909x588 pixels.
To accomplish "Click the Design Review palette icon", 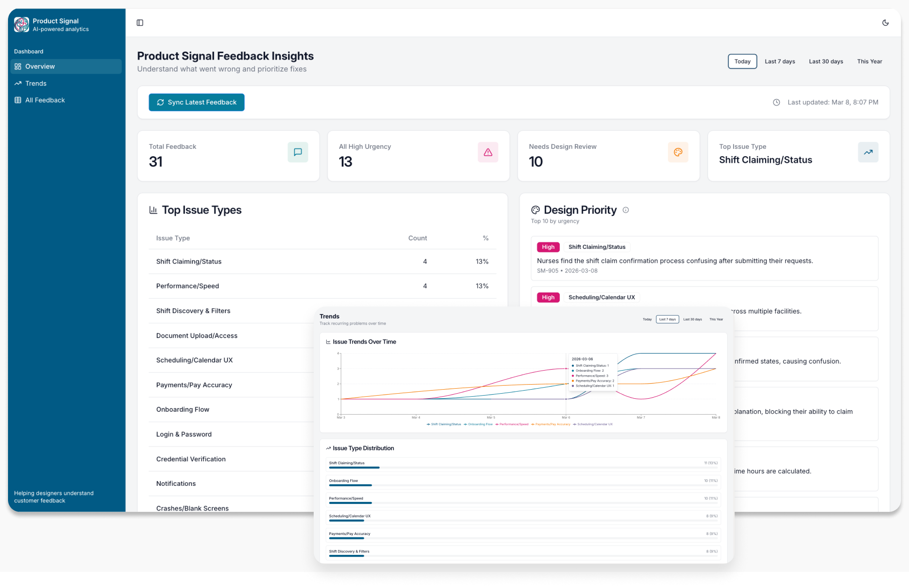I will (678, 152).
